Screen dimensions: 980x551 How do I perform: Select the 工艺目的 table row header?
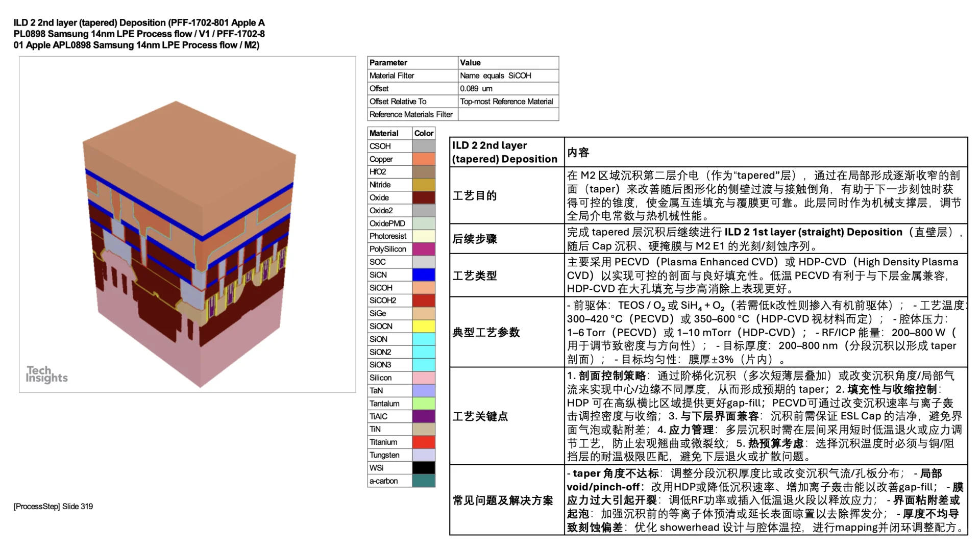pyautogui.click(x=475, y=195)
